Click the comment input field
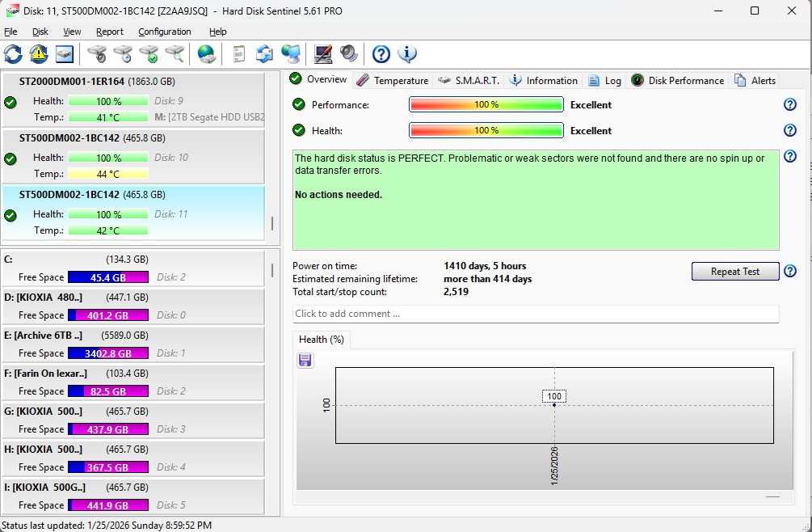Screen dimensions: 812x532 pos(535,314)
